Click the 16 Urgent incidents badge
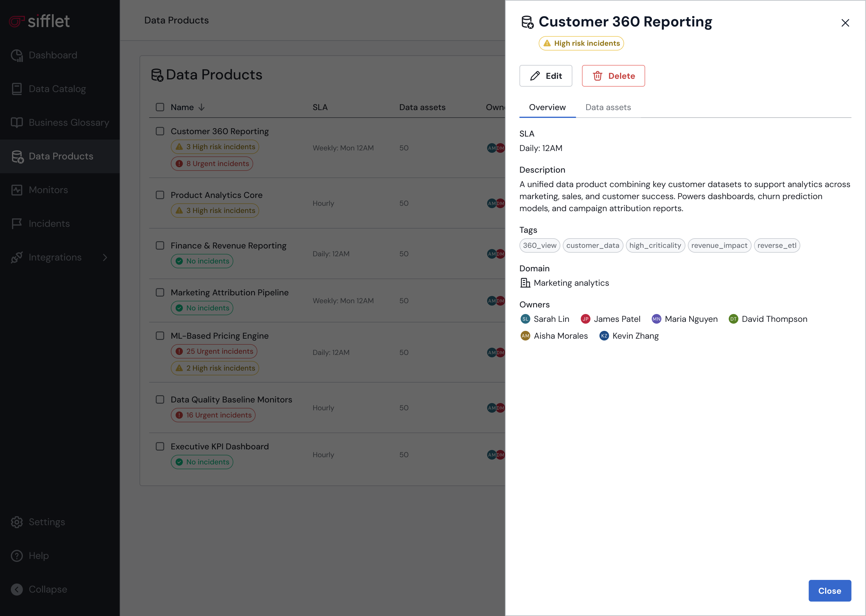This screenshot has height=616, width=866. click(x=213, y=415)
